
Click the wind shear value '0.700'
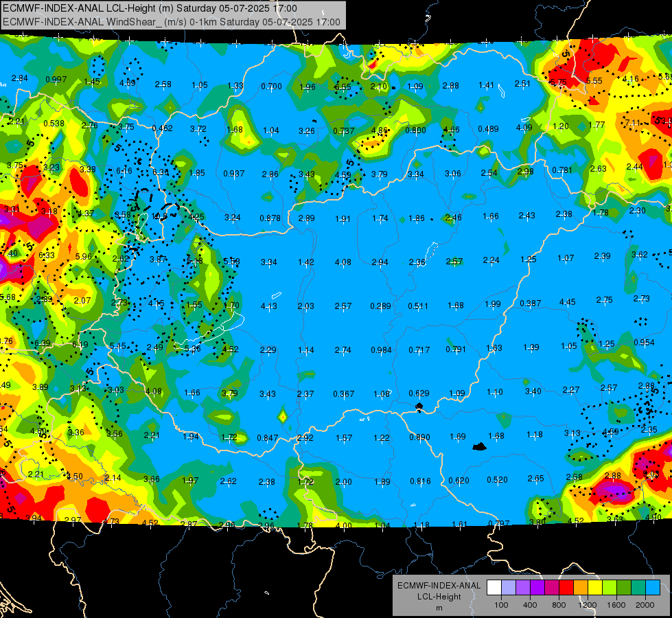[272, 87]
